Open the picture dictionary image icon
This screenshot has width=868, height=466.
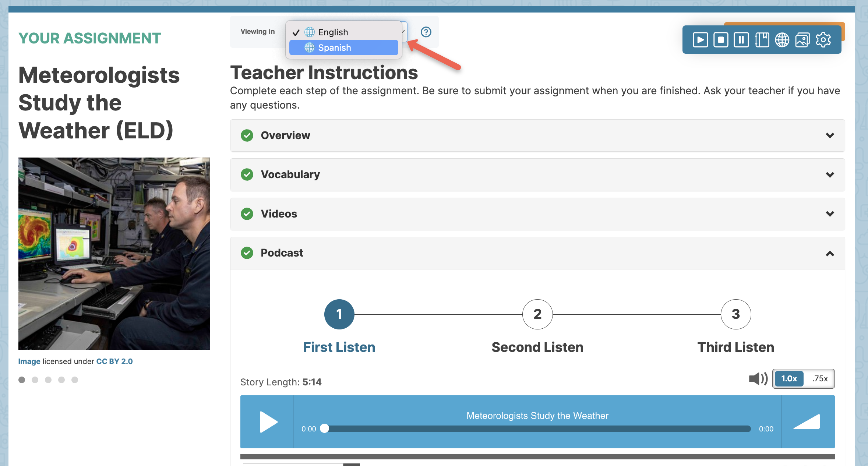tap(802, 40)
